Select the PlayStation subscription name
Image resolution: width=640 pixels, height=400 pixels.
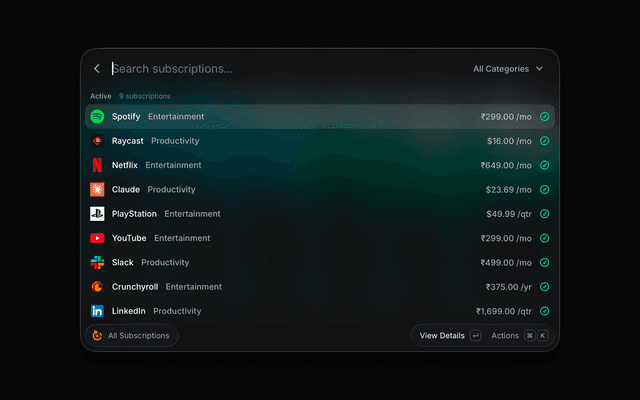tap(134, 214)
